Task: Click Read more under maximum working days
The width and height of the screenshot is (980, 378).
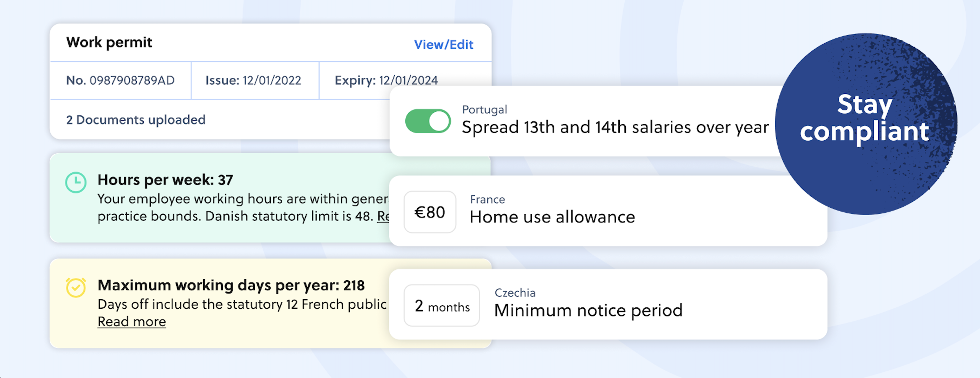Action: click(x=132, y=321)
